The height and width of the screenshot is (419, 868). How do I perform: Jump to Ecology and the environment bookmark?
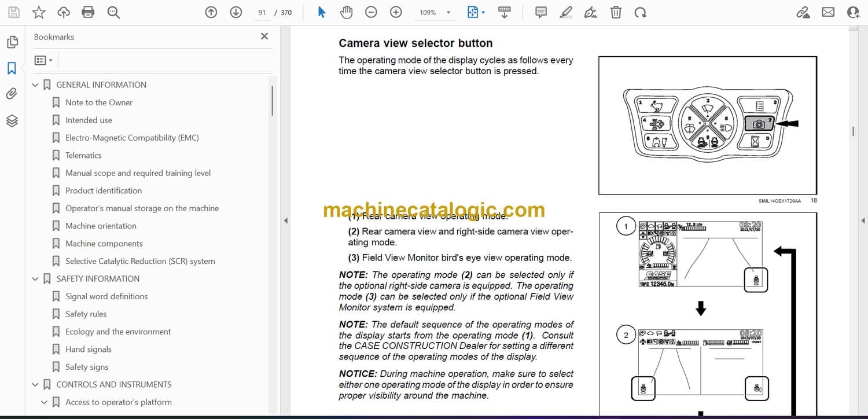(118, 332)
